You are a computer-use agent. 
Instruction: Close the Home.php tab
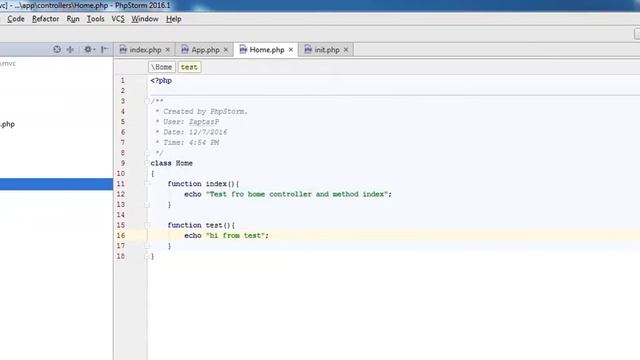click(291, 50)
